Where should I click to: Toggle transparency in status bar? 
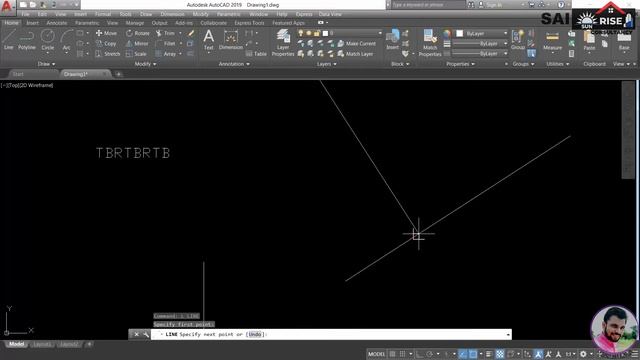[500, 354]
